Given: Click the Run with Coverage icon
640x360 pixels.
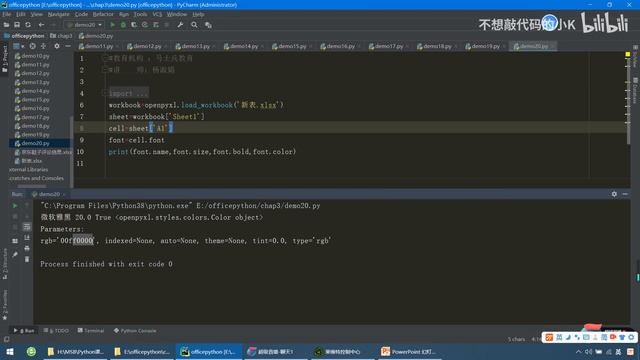Looking at the screenshot, I should coord(134,25).
